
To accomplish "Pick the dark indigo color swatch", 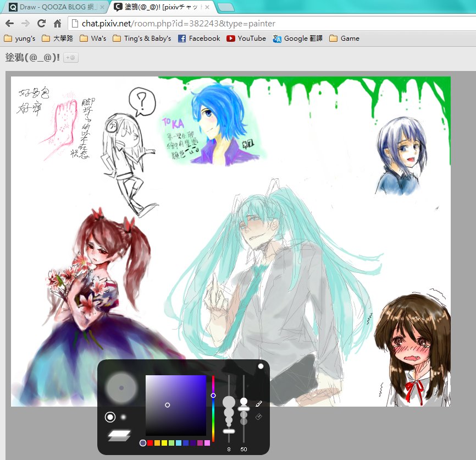I will pyautogui.click(x=193, y=443).
